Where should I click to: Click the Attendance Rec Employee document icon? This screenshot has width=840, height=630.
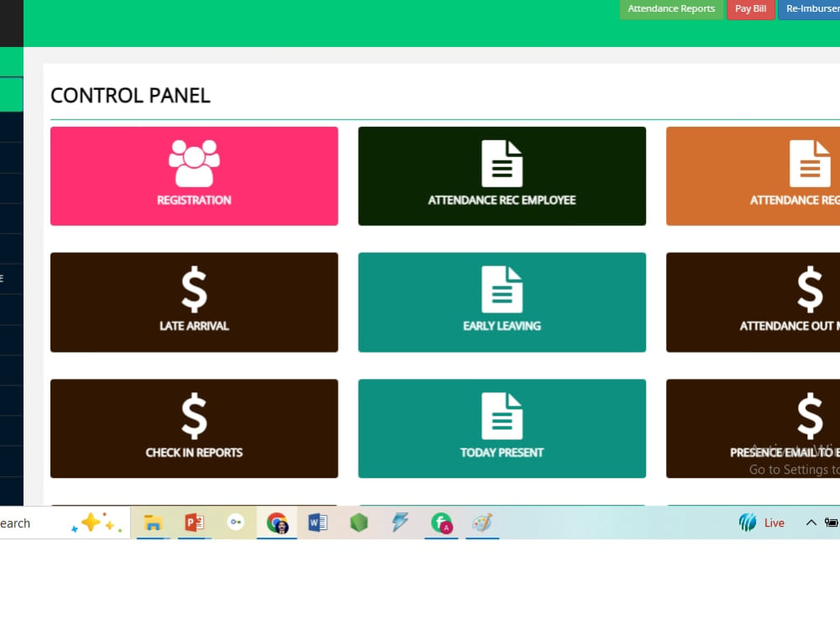click(502, 164)
